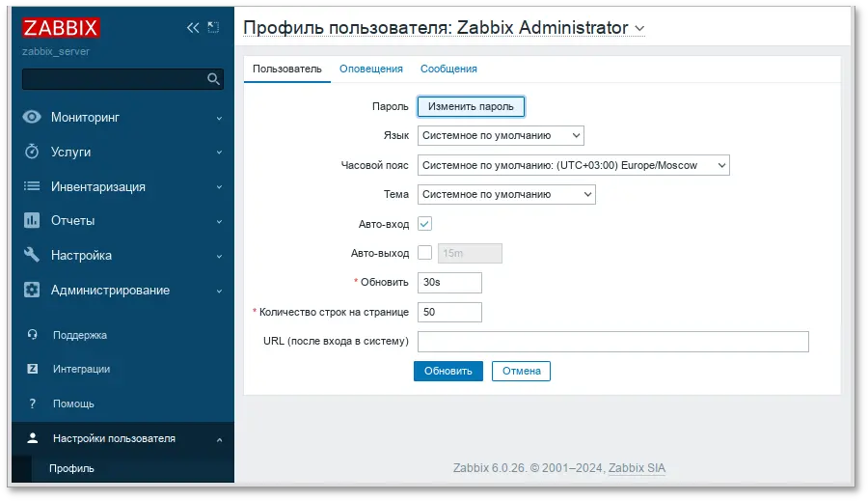Viewport: 868px width, 501px height.
Task: Click the Интеграции Z icon
Action: click(x=32, y=369)
